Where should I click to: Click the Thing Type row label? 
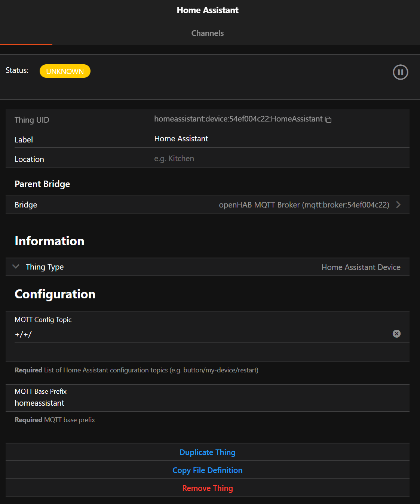[x=45, y=267]
